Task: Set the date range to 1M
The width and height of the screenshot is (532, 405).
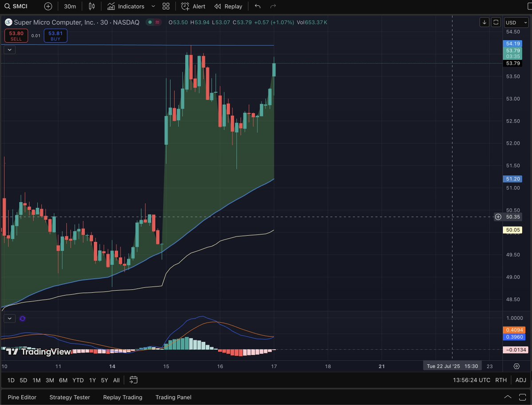Action: click(x=36, y=380)
